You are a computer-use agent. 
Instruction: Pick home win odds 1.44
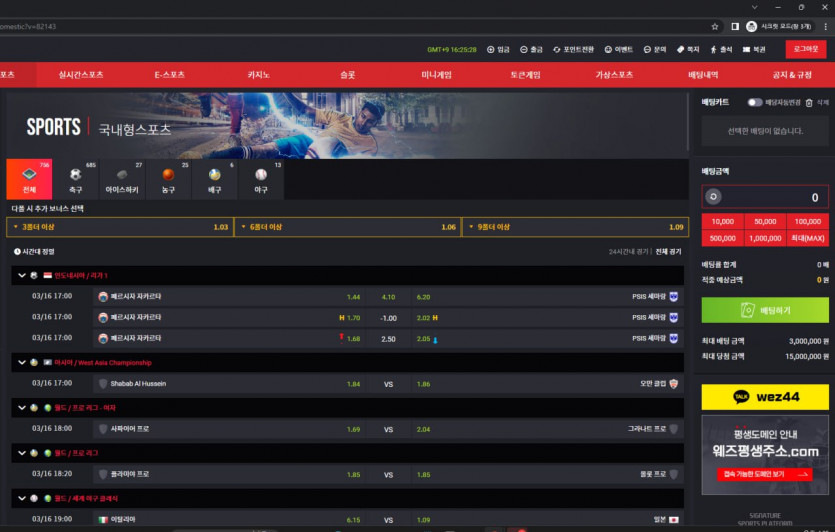(353, 297)
